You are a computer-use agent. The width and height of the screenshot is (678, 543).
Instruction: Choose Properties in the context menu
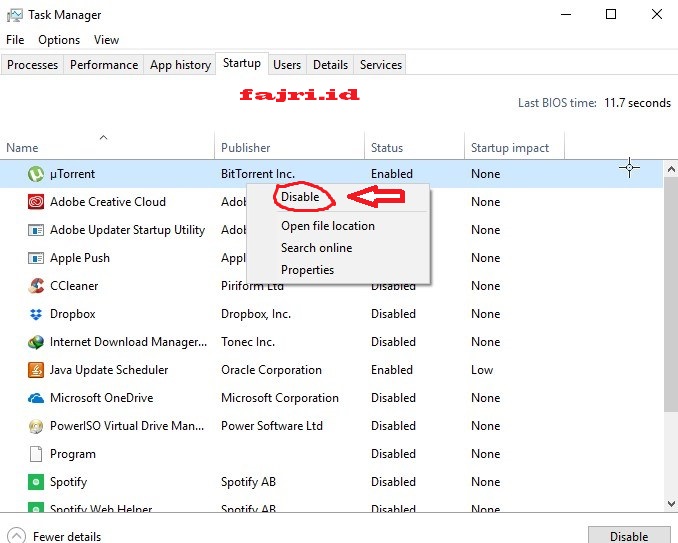(307, 270)
